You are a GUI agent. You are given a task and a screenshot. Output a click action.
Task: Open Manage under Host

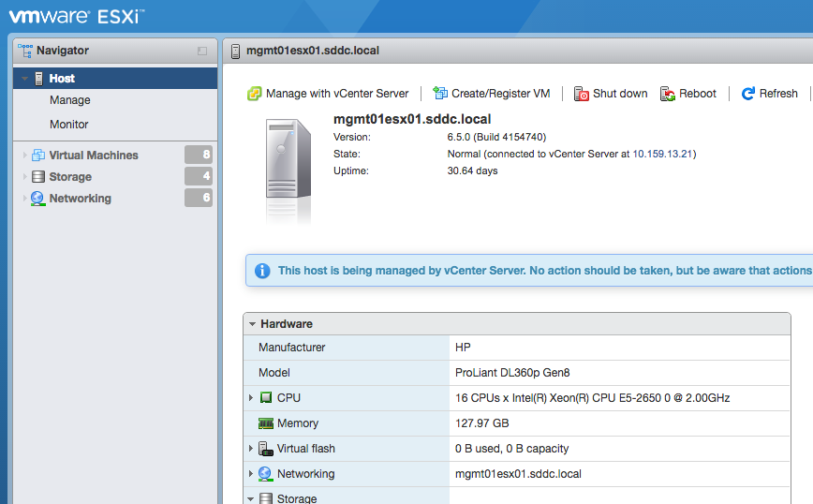point(70,100)
